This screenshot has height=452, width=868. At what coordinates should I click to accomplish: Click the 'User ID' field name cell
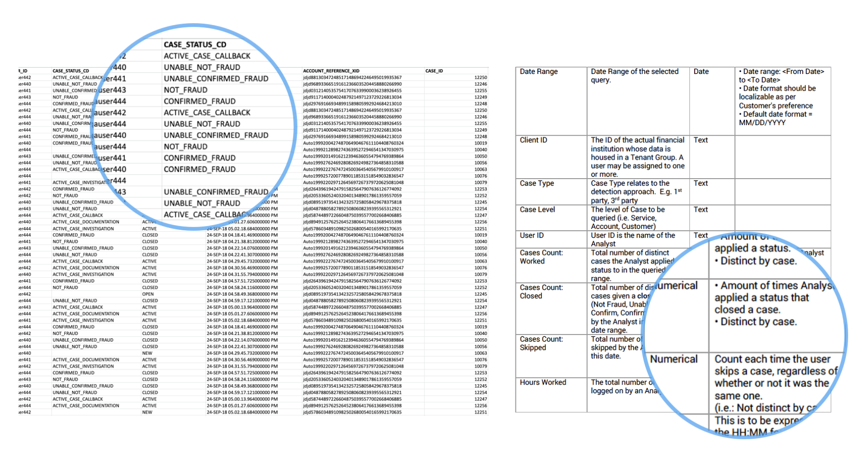click(x=551, y=239)
